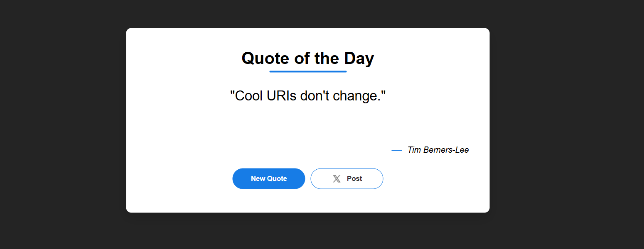Click the "Quote of the Day" heading
This screenshot has height=249, width=644.
(x=308, y=59)
